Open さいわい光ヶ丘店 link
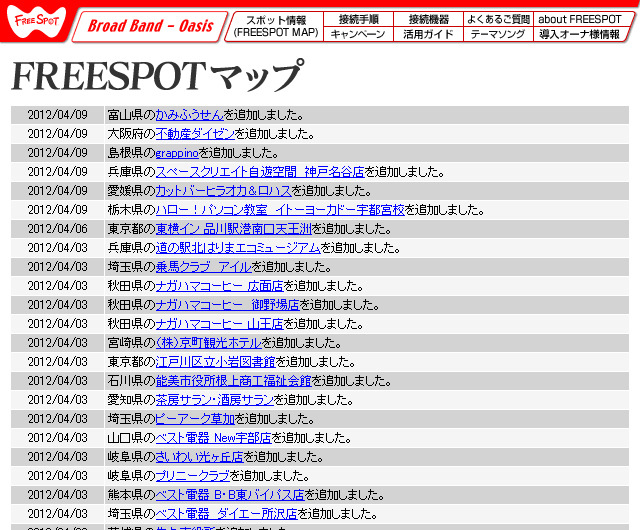The width and height of the screenshot is (640, 530). tap(200, 457)
